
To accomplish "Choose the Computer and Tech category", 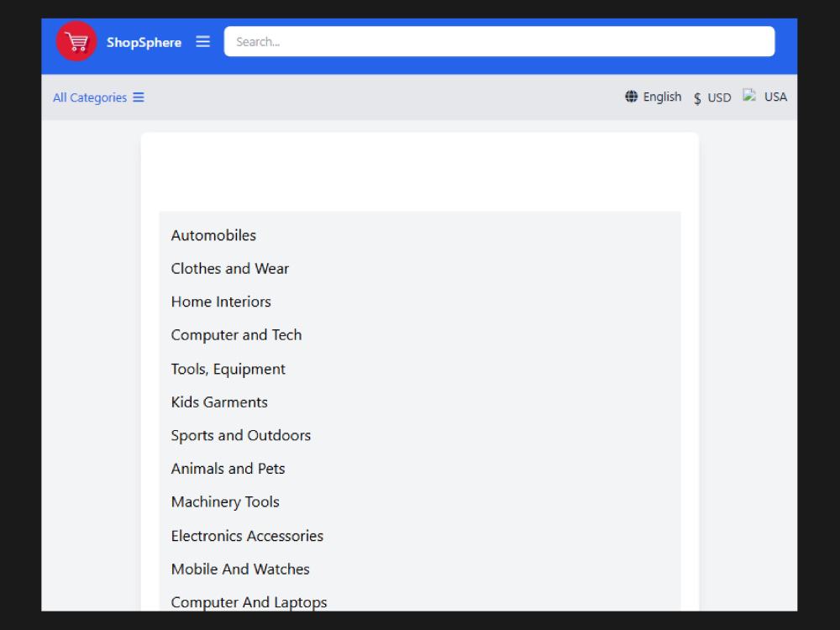I will tap(236, 335).
